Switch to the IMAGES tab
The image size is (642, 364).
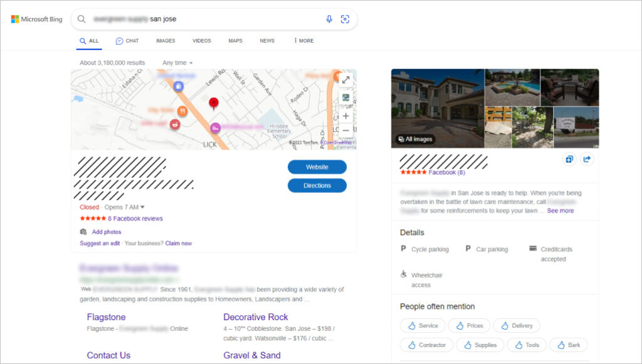pos(165,41)
